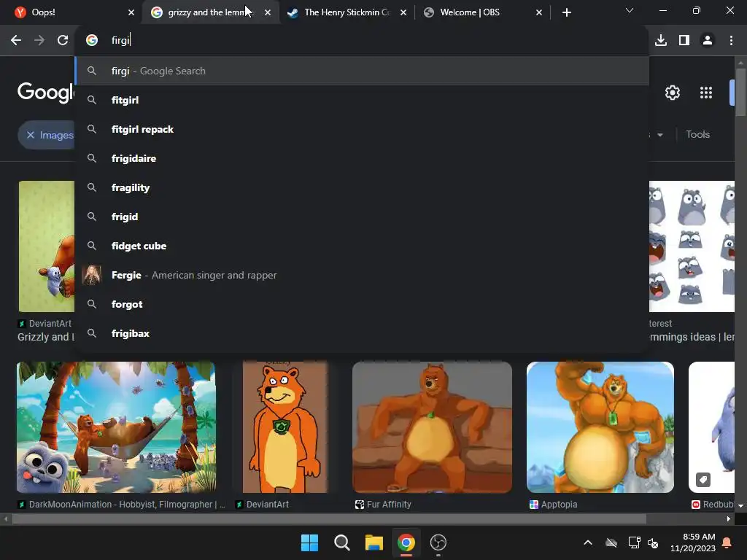Open the Google apps grid
Screen dimensions: 747x560
(706, 93)
